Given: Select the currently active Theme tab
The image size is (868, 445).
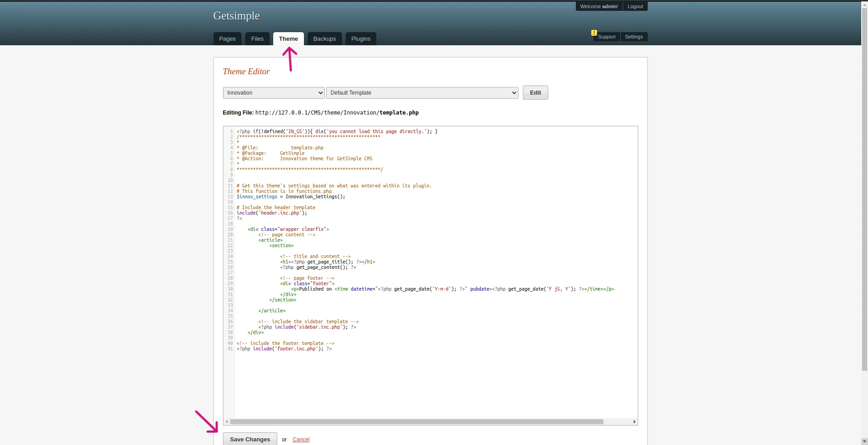Looking at the screenshot, I should (288, 38).
